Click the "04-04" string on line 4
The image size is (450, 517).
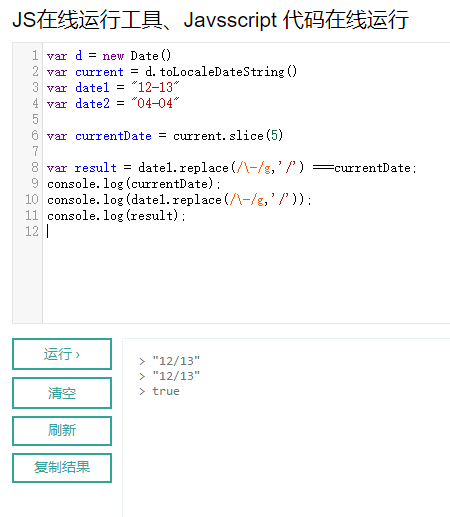pos(155,103)
